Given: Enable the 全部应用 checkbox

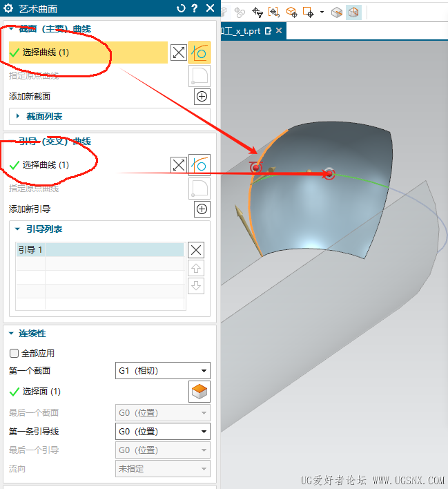Looking at the screenshot, I should (x=14, y=354).
